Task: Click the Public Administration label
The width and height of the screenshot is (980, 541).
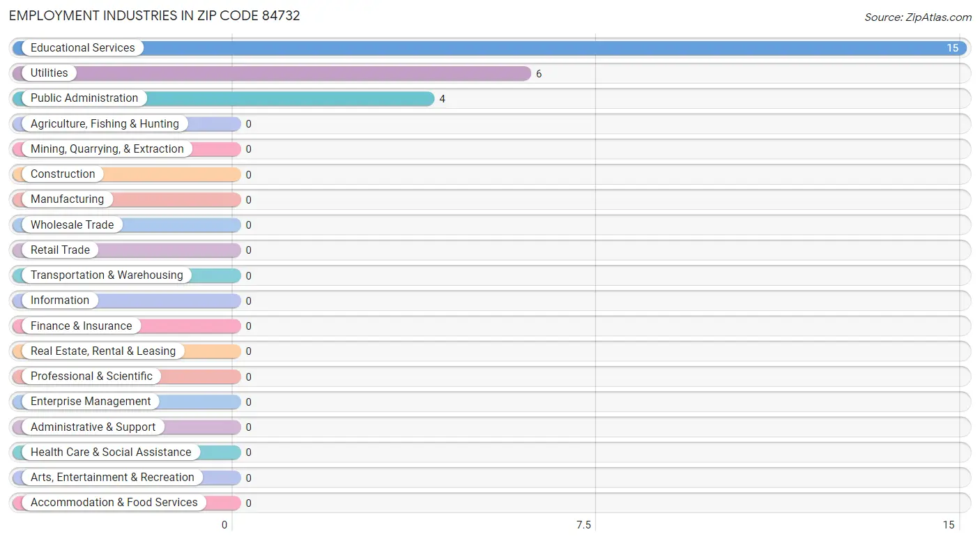Action: click(84, 98)
